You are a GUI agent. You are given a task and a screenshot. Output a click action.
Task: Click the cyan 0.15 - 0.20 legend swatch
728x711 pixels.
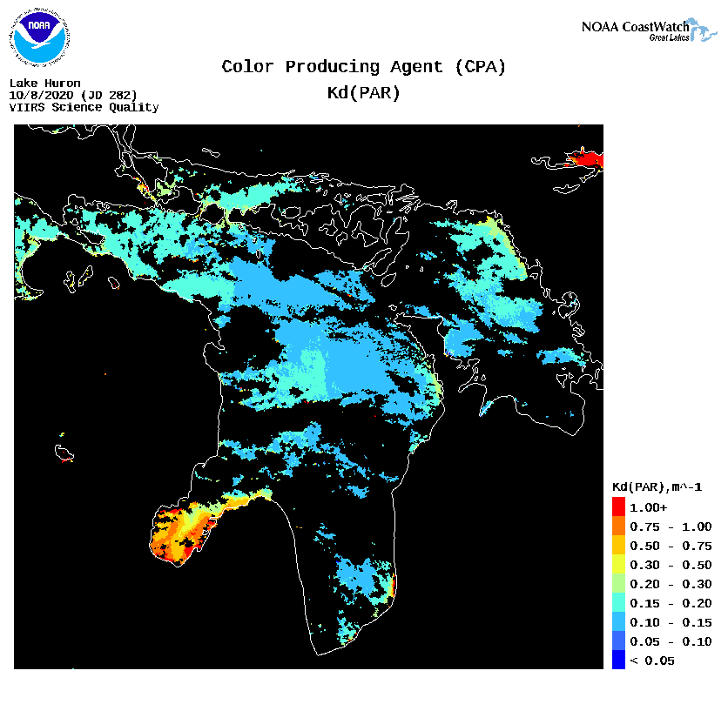point(618,602)
